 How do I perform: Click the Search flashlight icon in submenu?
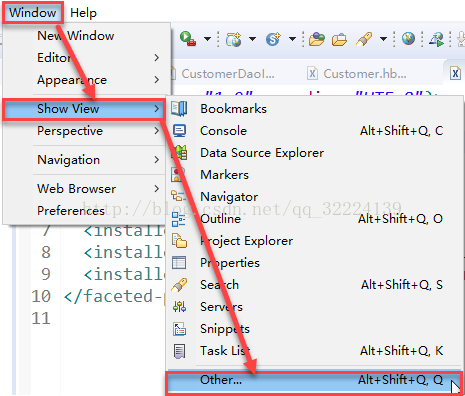point(179,285)
